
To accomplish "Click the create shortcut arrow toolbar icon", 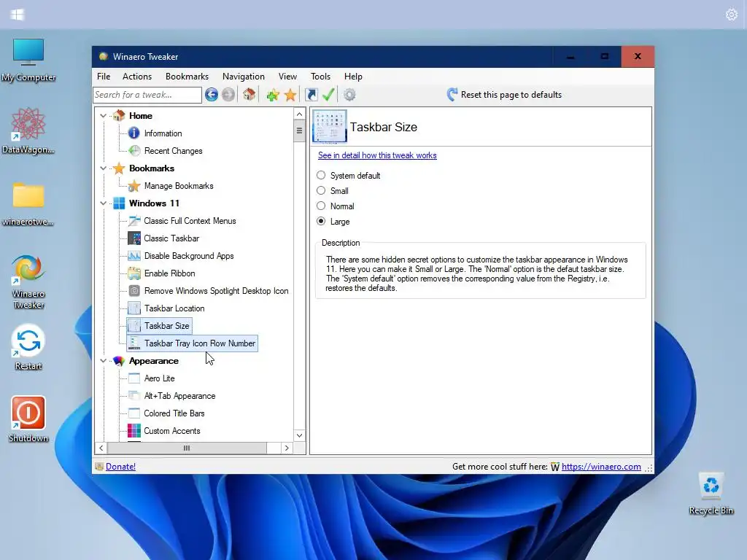I will pos(311,95).
